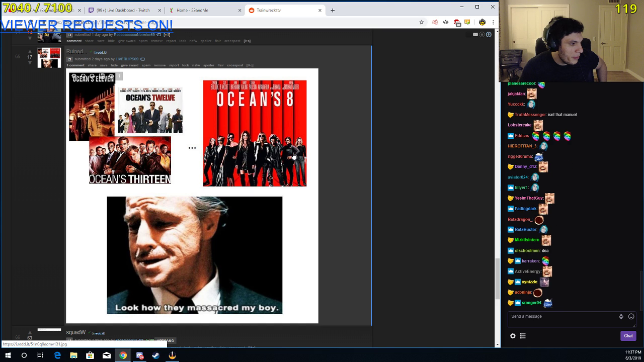Open File Explorer from the taskbar
Screen dimensions: 644x362
coord(73,355)
